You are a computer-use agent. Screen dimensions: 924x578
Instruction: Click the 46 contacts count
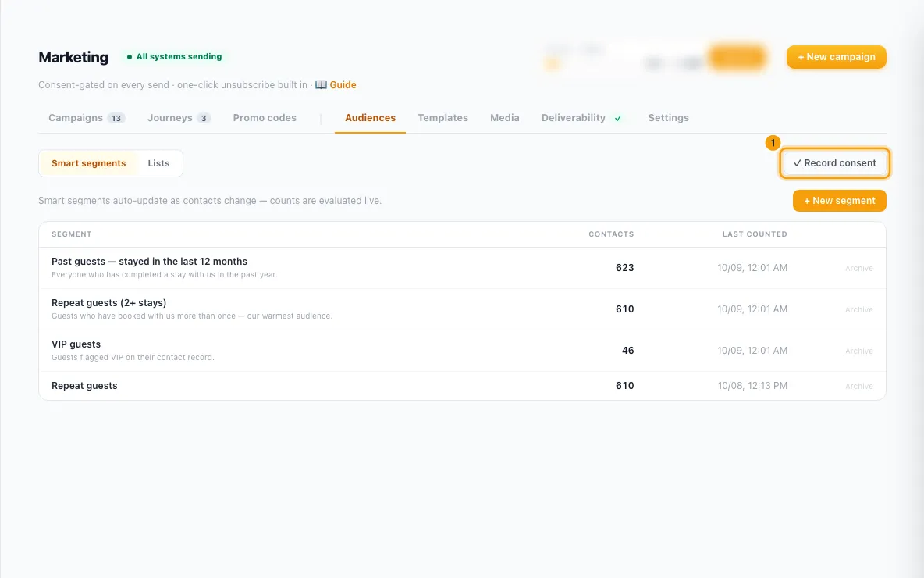[x=627, y=351]
